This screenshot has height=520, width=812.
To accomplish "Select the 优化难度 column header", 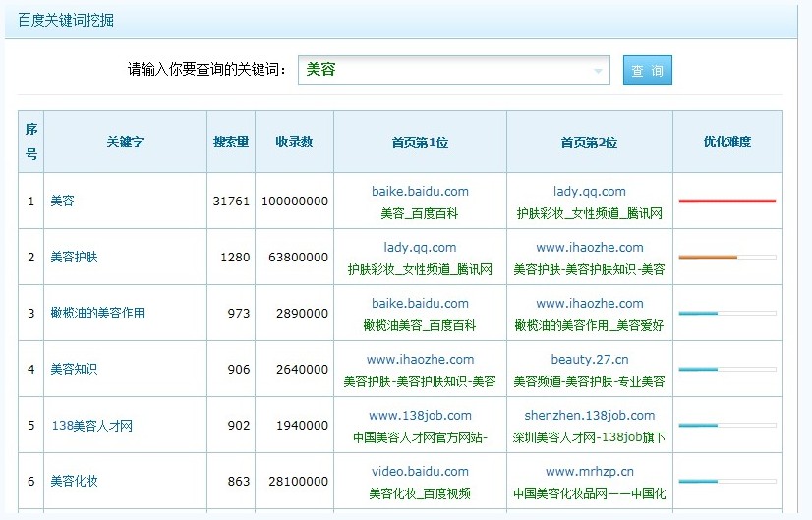I will pos(726,142).
